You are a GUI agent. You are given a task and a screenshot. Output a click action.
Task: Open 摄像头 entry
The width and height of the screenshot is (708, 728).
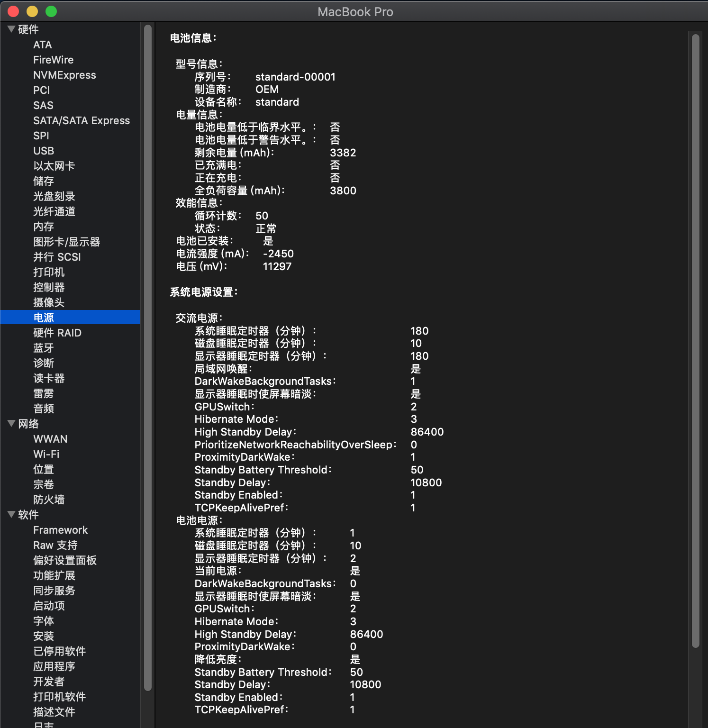coord(49,302)
